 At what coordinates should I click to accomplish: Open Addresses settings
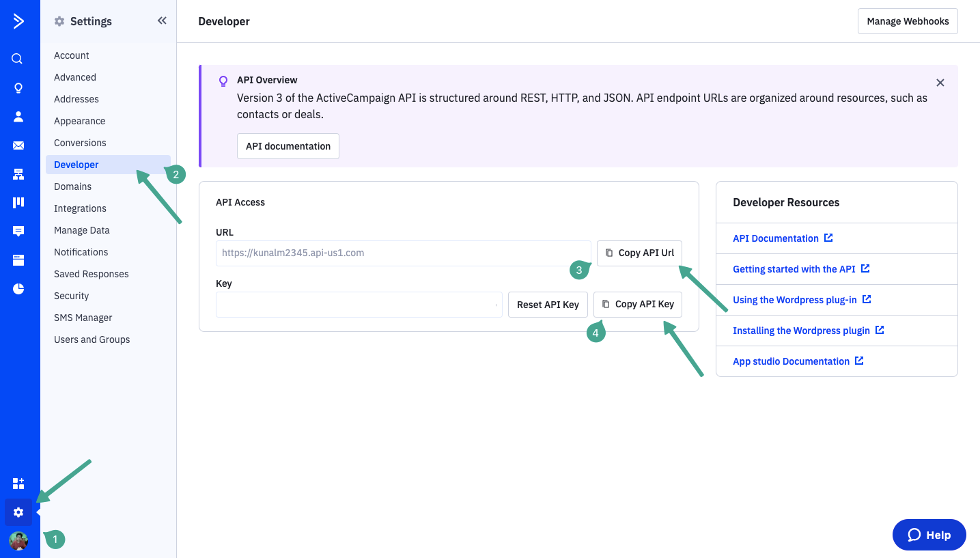[x=76, y=99]
